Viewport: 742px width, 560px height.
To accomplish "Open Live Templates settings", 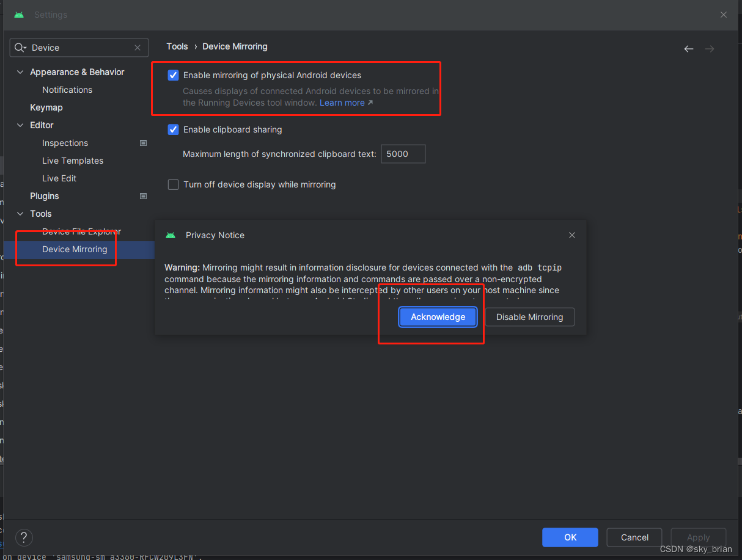I will click(73, 161).
